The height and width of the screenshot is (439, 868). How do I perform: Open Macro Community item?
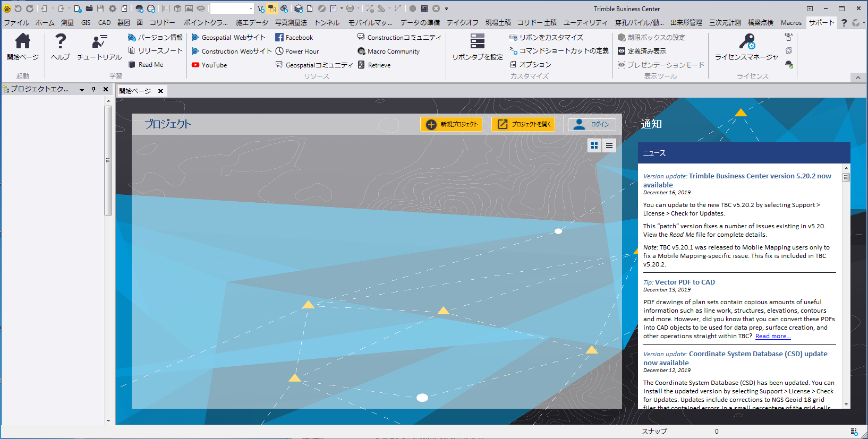coord(388,51)
